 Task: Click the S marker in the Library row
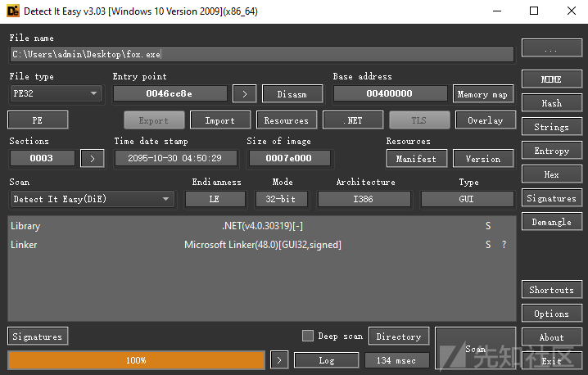488,226
